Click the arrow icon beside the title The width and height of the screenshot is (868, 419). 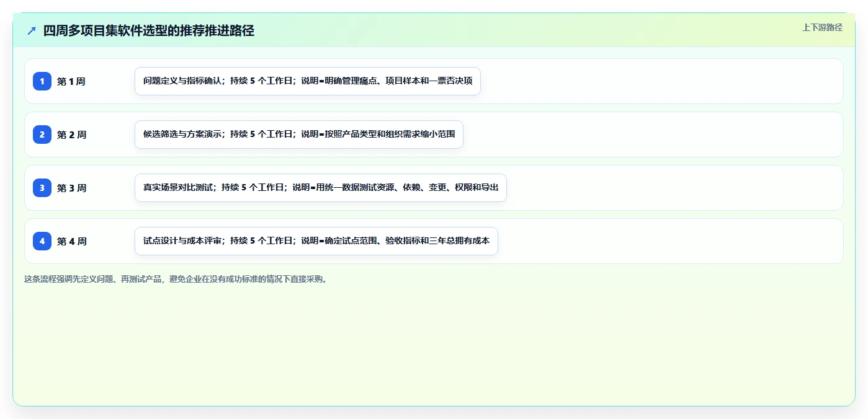(x=32, y=31)
